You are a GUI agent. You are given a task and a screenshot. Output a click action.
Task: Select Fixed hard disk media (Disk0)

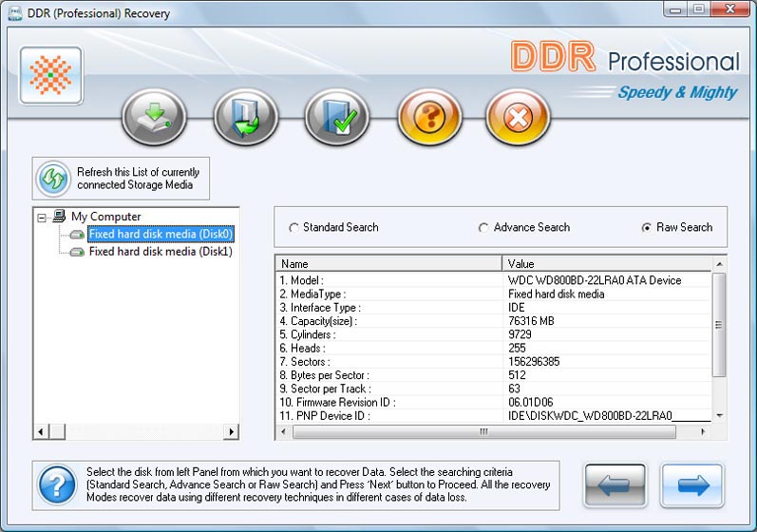[160, 234]
